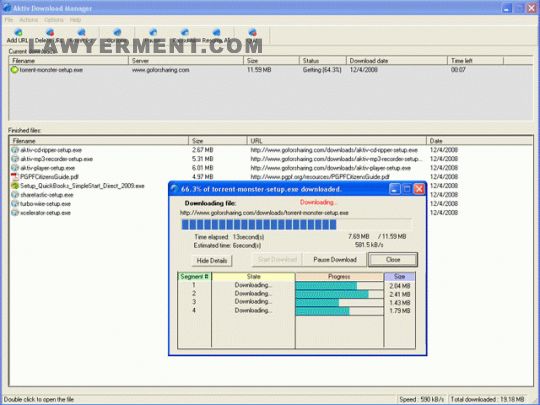Click the Size header in segment table

pos(399,277)
